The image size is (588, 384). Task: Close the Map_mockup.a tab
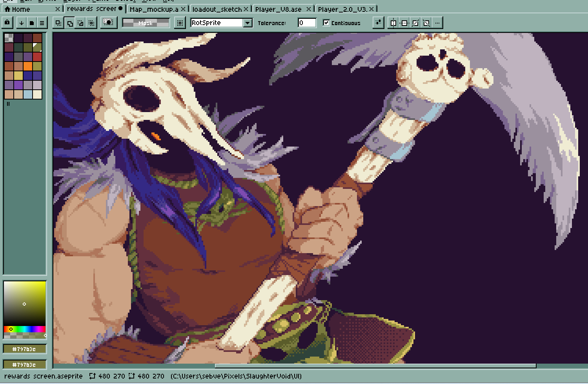[x=183, y=9]
